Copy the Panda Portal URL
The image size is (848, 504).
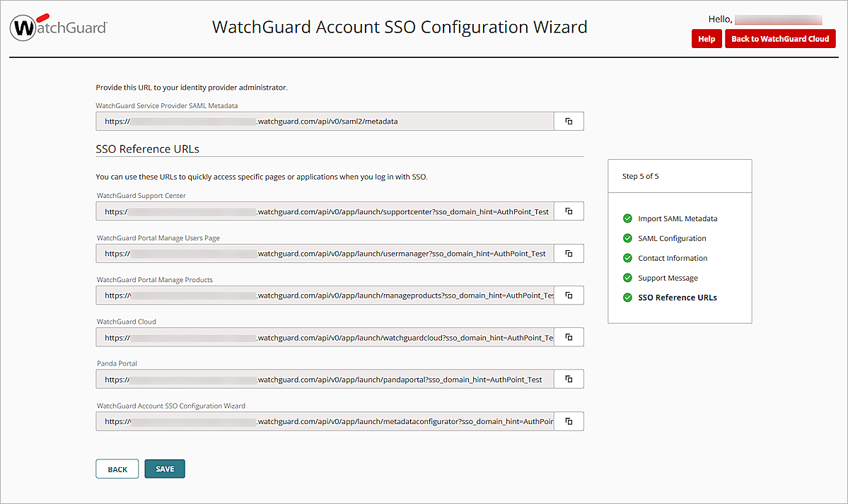569,379
